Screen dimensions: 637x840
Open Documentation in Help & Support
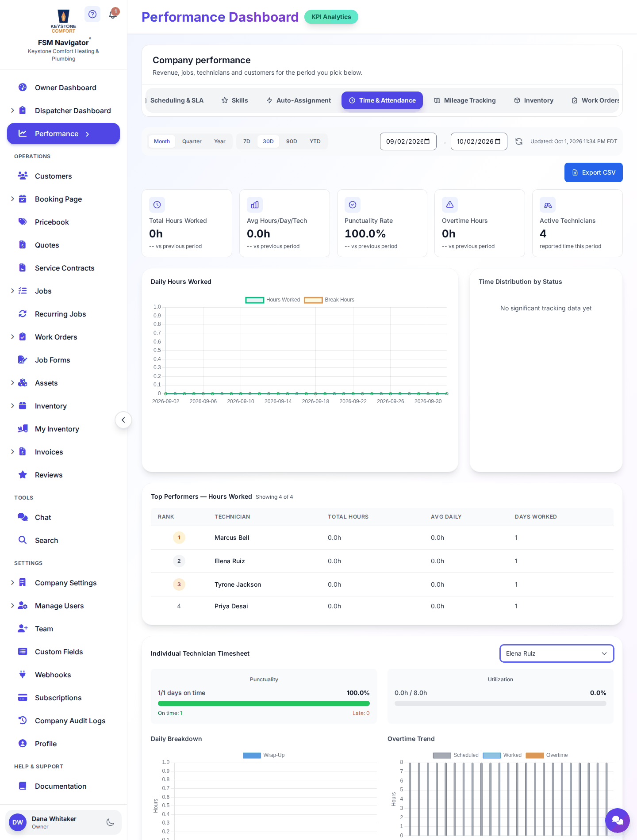coord(63,786)
